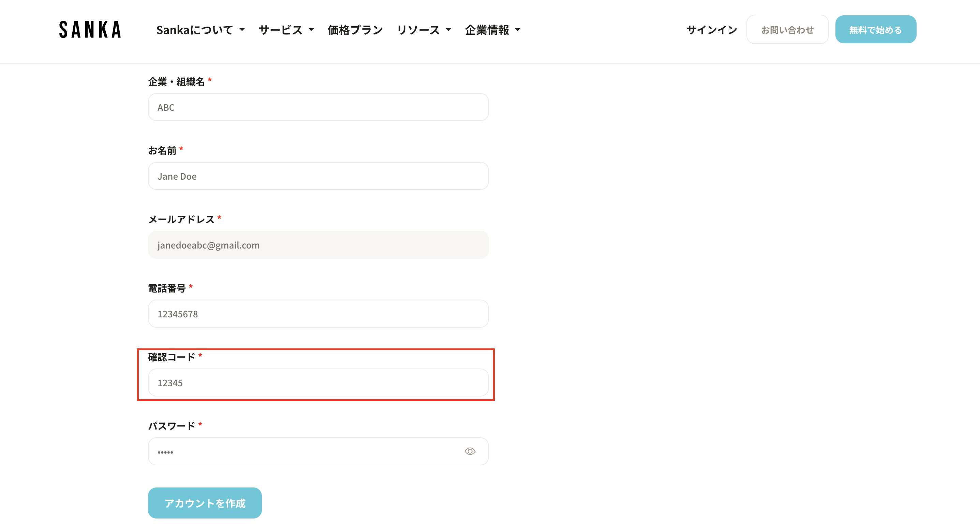Go to 価格プラン page

point(355,30)
